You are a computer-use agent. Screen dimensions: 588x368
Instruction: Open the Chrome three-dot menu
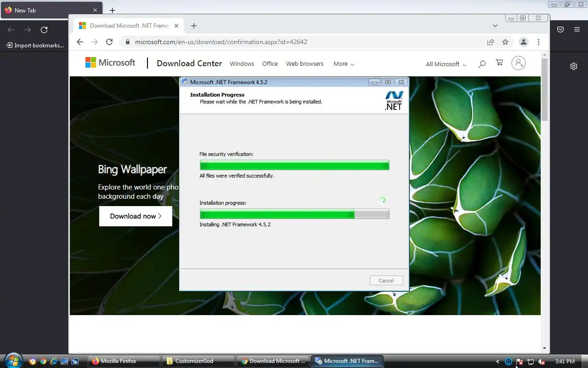pos(538,42)
